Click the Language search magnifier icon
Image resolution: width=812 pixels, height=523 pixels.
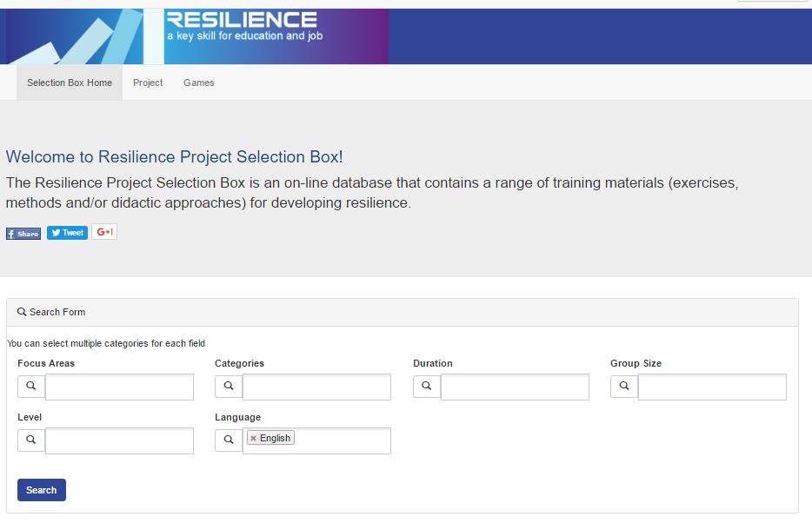(228, 440)
